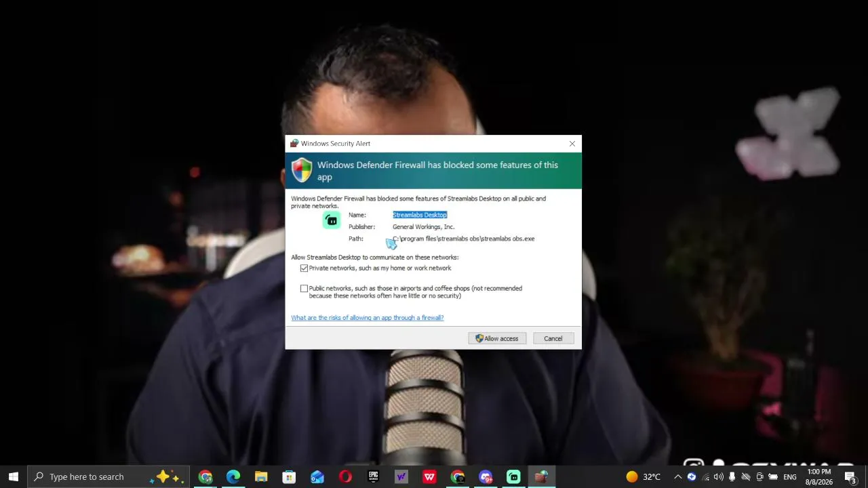Click the taskbar search box
This screenshot has height=488, width=868.
[x=108, y=476]
